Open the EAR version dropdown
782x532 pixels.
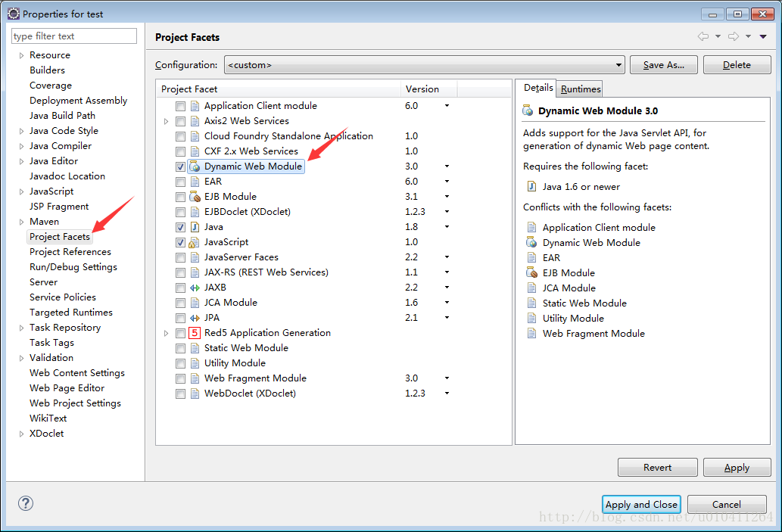coord(447,182)
